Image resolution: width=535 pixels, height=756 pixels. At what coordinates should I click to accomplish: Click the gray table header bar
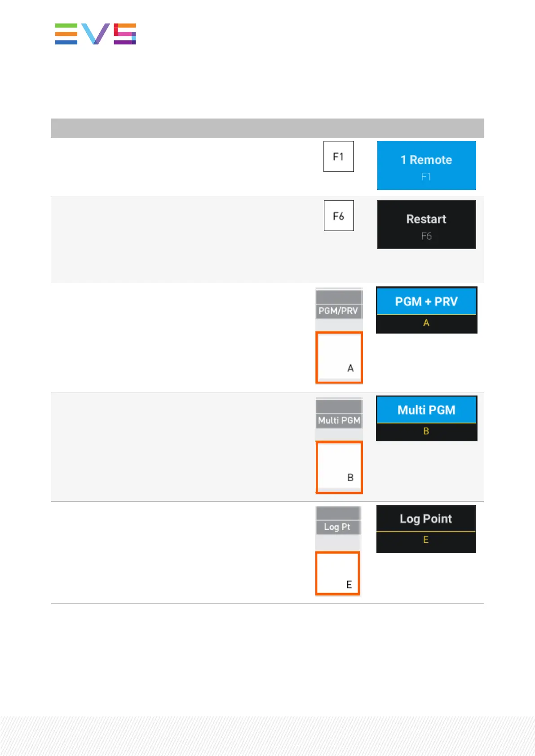[267, 128]
